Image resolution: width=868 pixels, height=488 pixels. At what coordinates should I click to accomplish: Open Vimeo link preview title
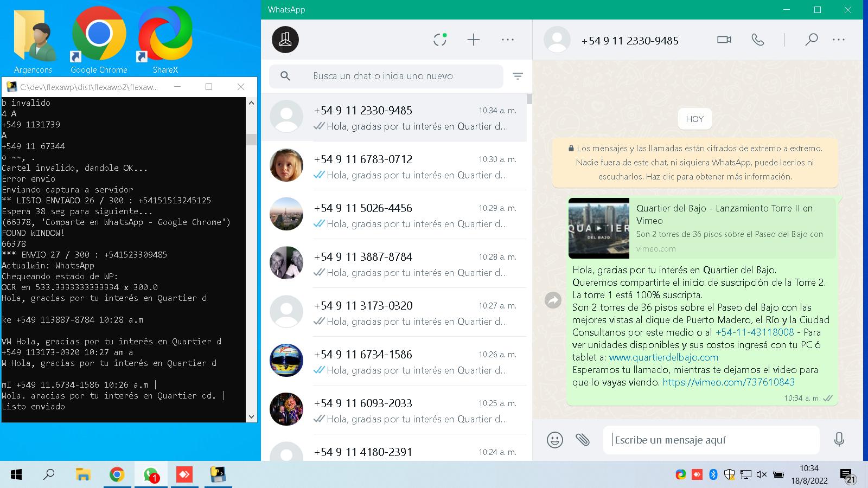724,214
